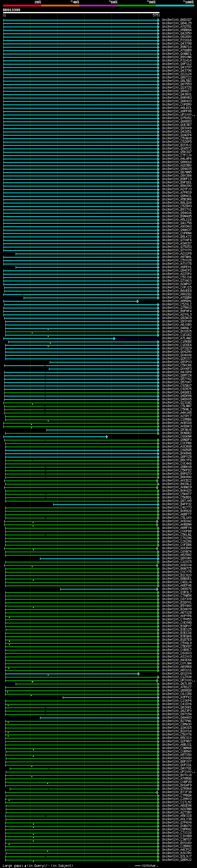
Task: Click alignment end arrow of C6GKN4 hit
Action: [107, 437]
